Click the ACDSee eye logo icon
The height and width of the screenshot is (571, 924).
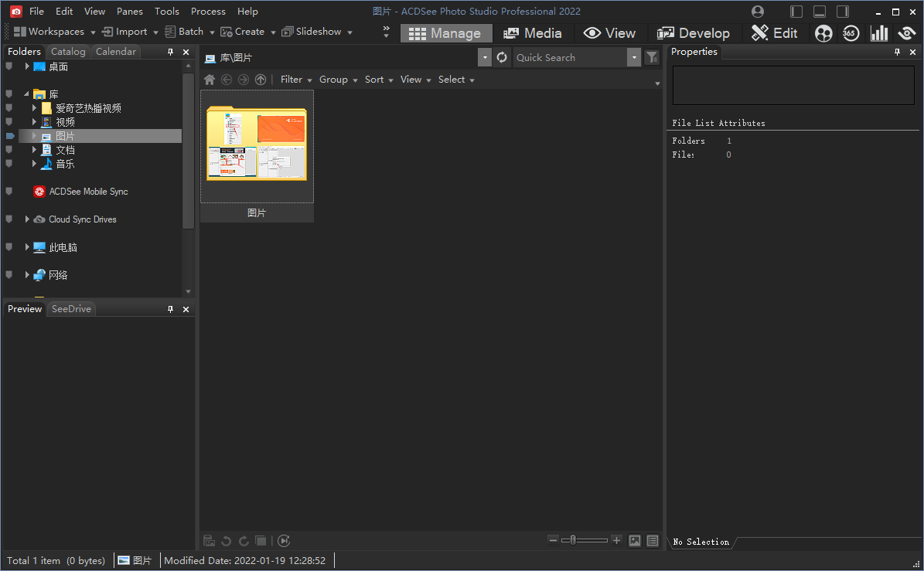pyautogui.click(x=906, y=33)
